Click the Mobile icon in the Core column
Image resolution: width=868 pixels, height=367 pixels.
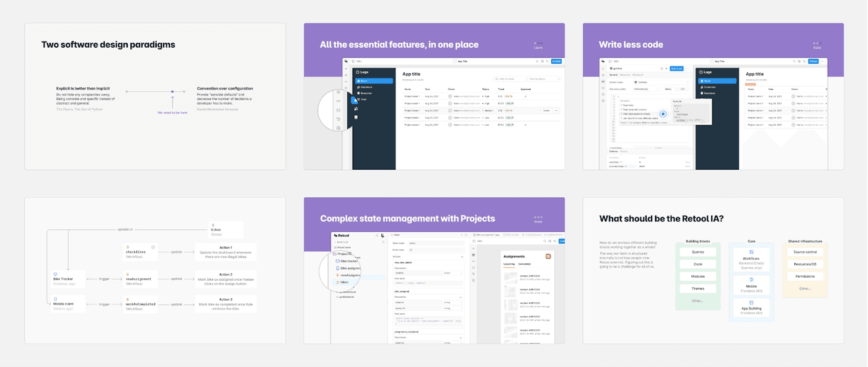751,279
